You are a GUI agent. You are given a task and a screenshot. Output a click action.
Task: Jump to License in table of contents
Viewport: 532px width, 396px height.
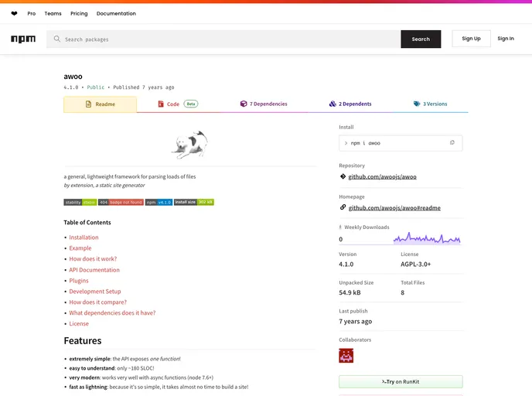[79, 324]
